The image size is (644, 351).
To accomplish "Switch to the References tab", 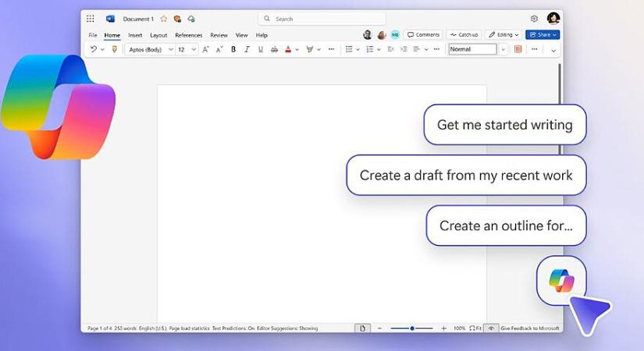I will pos(189,35).
